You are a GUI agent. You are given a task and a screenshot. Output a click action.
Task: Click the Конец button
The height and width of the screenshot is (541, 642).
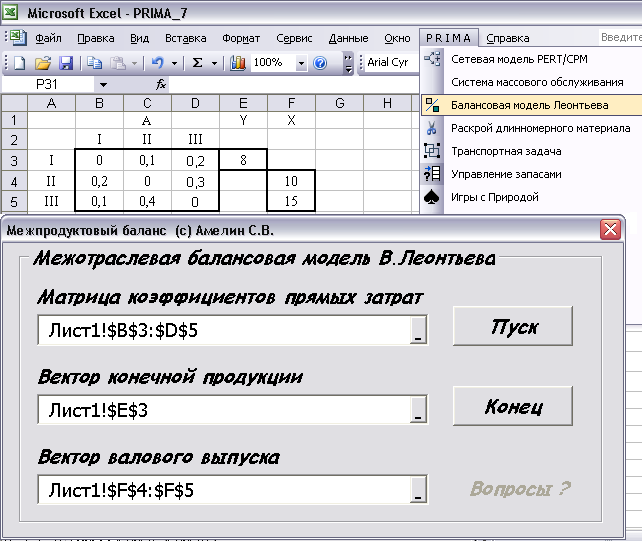pos(513,406)
